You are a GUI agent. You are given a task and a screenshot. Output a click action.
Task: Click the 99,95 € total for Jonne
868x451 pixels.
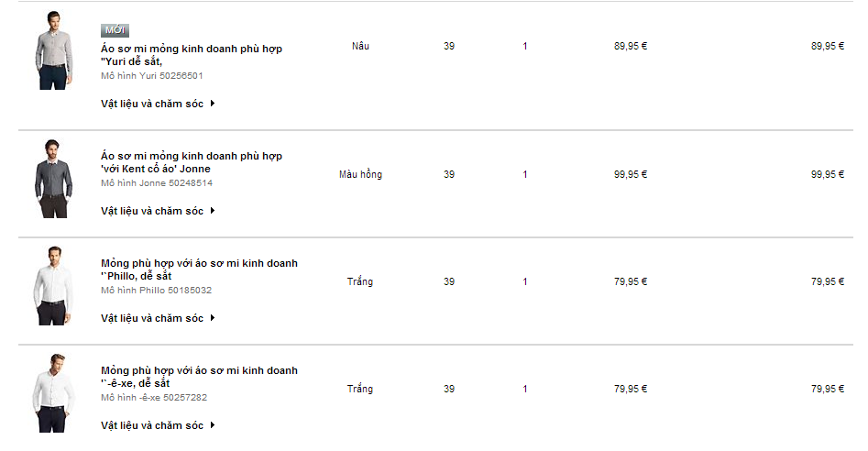point(828,174)
